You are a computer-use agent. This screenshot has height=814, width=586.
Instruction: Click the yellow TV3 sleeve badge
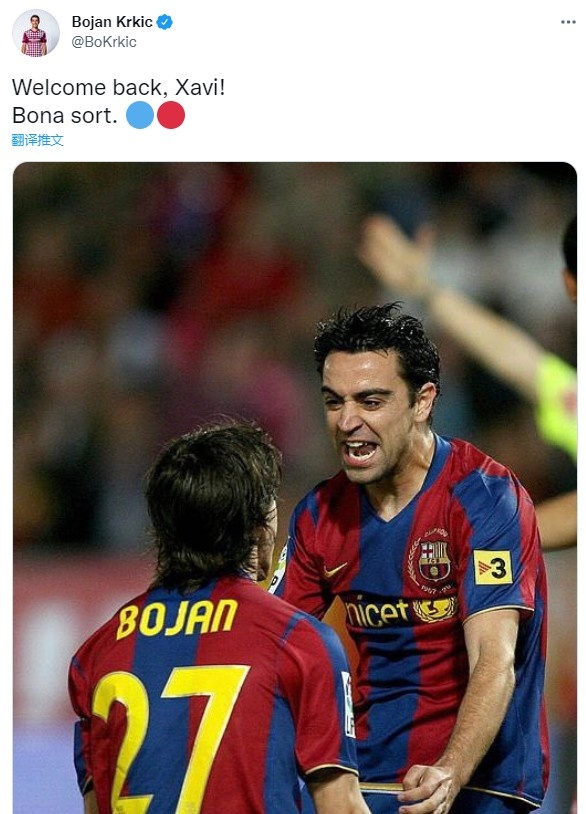(x=493, y=567)
